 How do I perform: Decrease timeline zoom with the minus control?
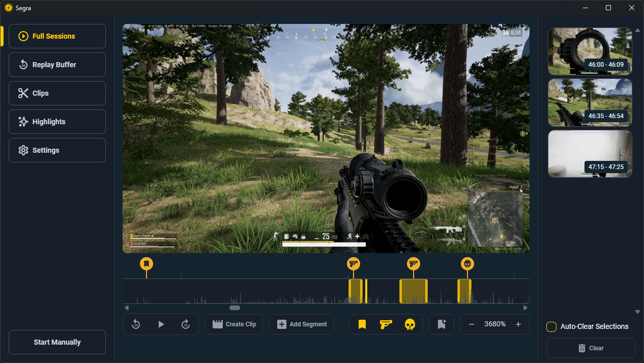(x=471, y=324)
